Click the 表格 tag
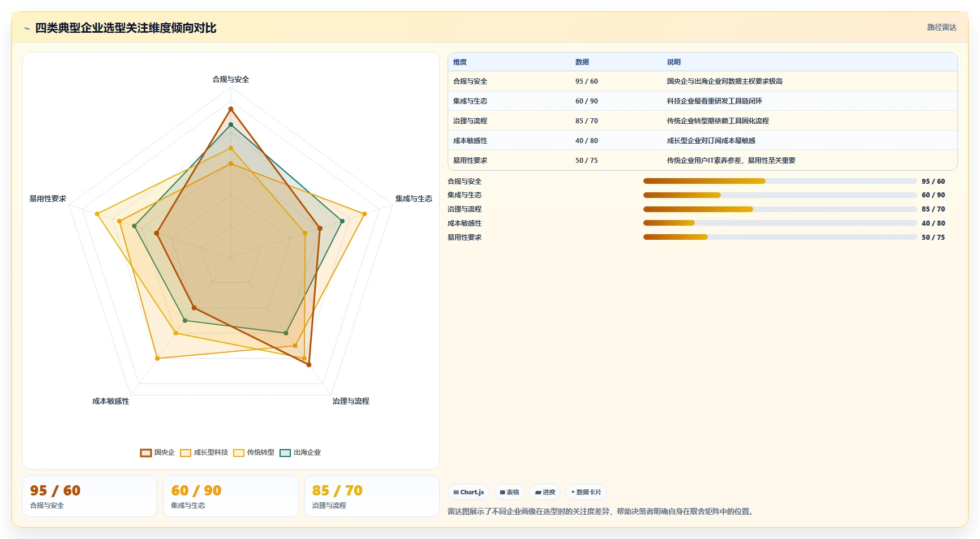The width and height of the screenshot is (980, 539). (509, 492)
